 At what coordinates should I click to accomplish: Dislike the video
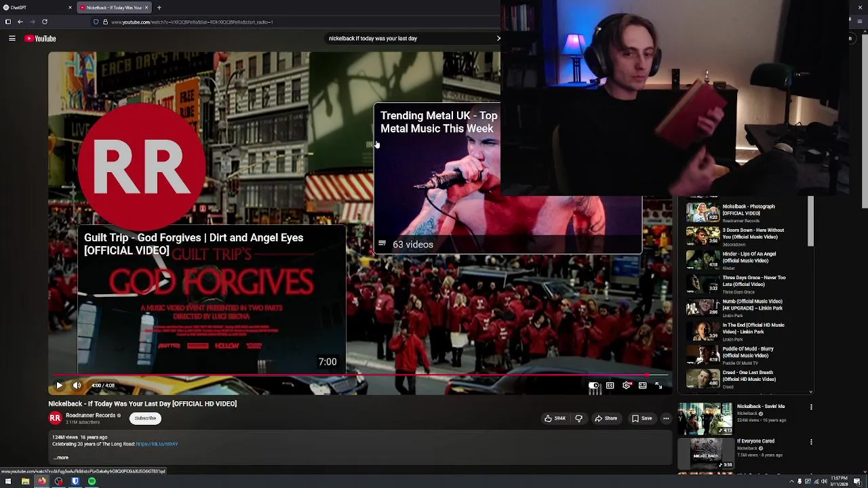point(578,418)
